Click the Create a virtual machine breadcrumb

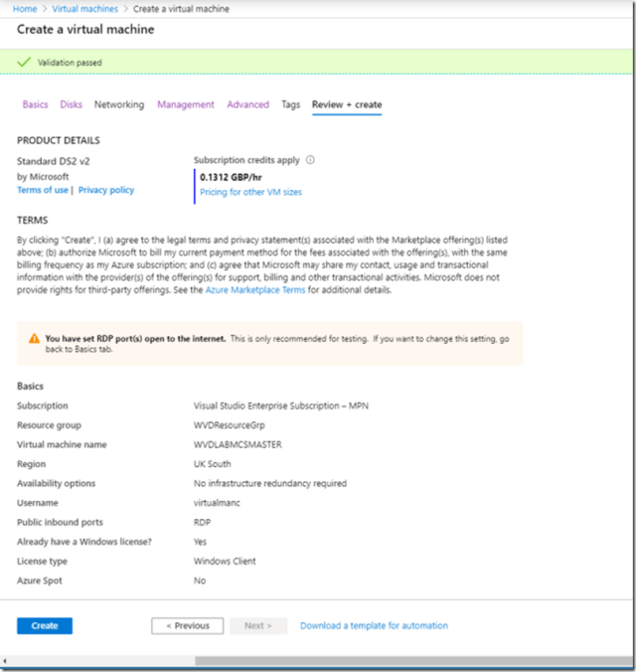pos(181,9)
